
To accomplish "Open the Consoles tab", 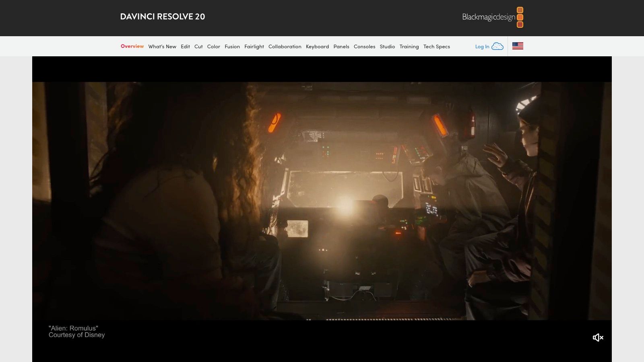I will (x=364, y=47).
